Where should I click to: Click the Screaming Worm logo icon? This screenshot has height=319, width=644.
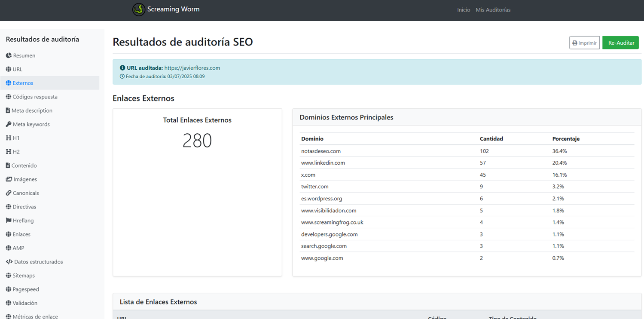[138, 9]
